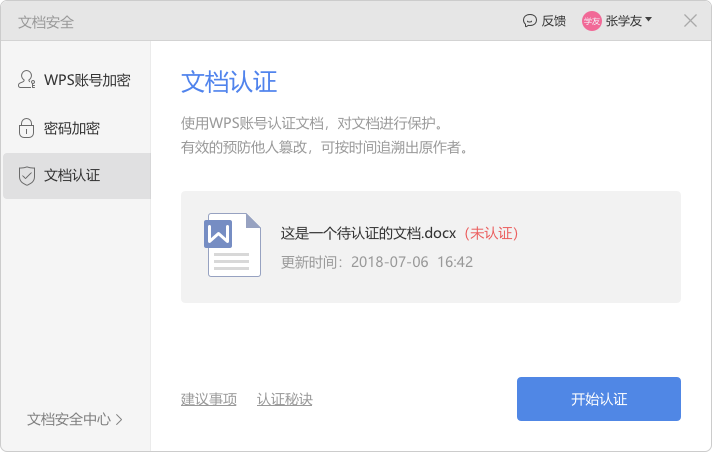Open the 文档安全中心 link
Image resolution: width=712 pixels, height=452 pixels.
click(x=69, y=420)
